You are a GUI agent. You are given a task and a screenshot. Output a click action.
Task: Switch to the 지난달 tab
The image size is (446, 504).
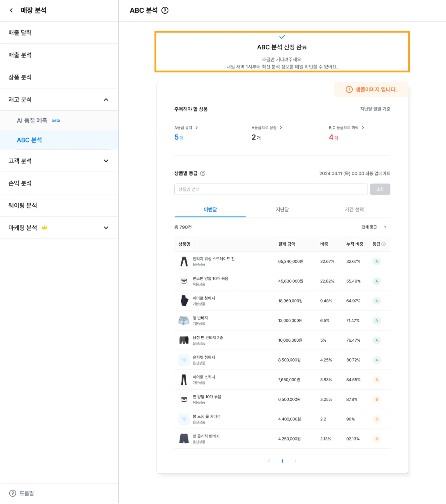282,209
